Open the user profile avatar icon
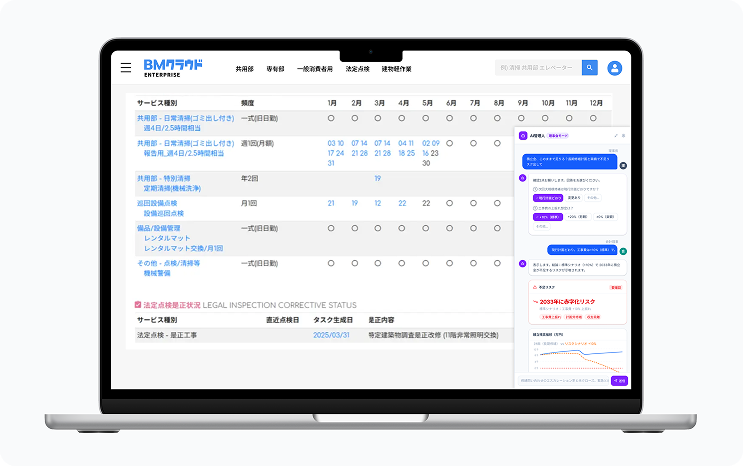743x466 pixels. coord(615,68)
